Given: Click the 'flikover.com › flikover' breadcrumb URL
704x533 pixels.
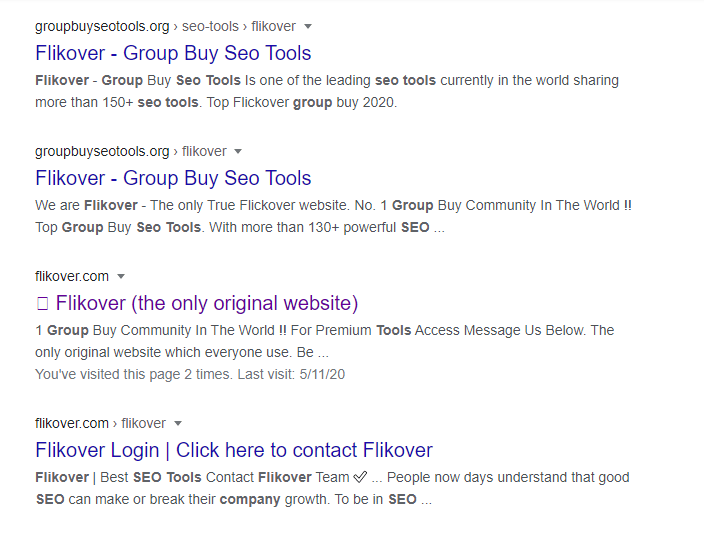Looking at the screenshot, I should coord(100,424).
